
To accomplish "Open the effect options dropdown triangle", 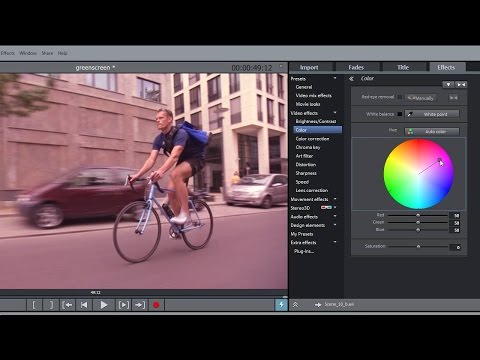I will click(x=448, y=85).
